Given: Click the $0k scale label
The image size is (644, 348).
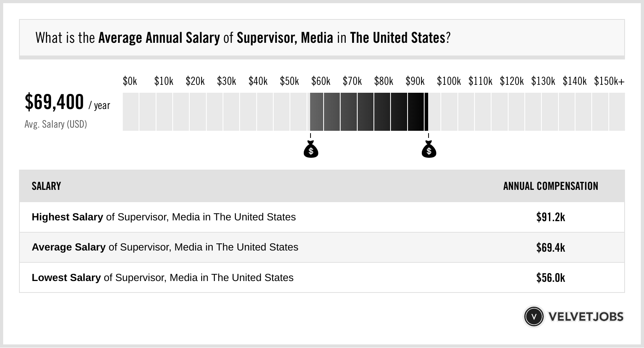Looking at the screenshot, I should [x=130, y=81].
